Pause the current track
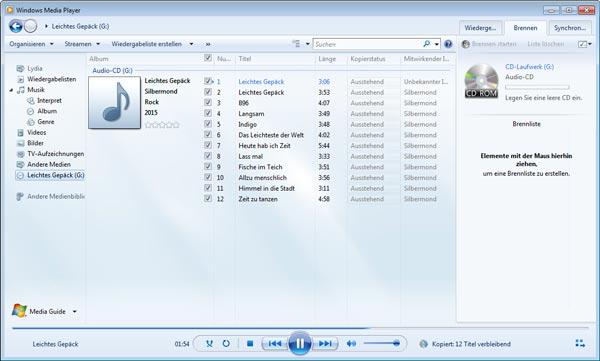Image resolution: width=600 pixels, height=361 pixels. [300, 343]
